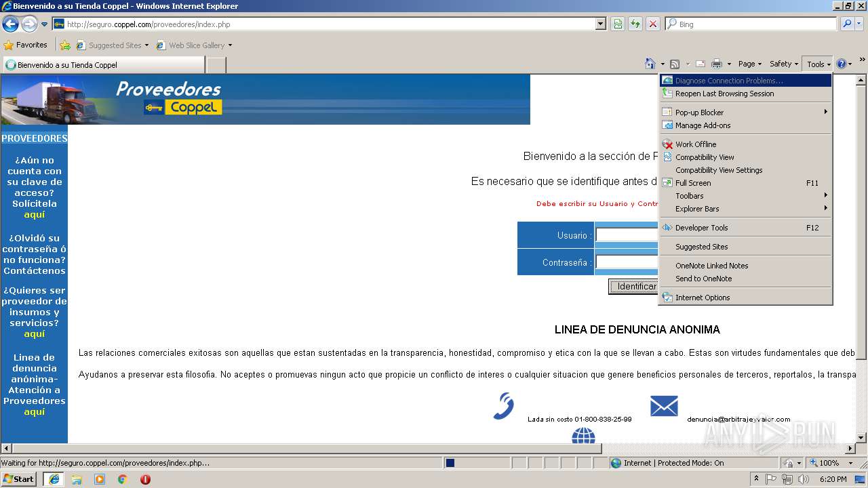Click 'aquí' under Atención a Proveedores
The image size is (868, 488).
(x=34, y=412)
